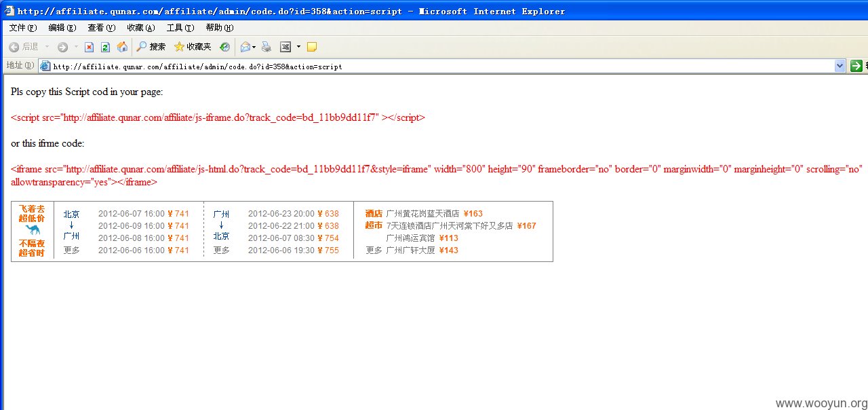Click the orange 酒店 heading

coord(374,214)
